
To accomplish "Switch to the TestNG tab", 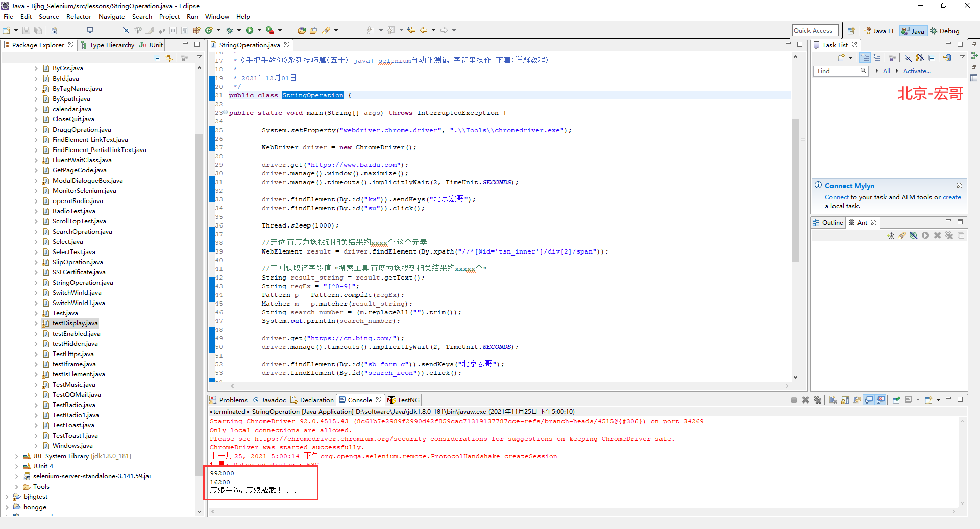I will (404, 400).
